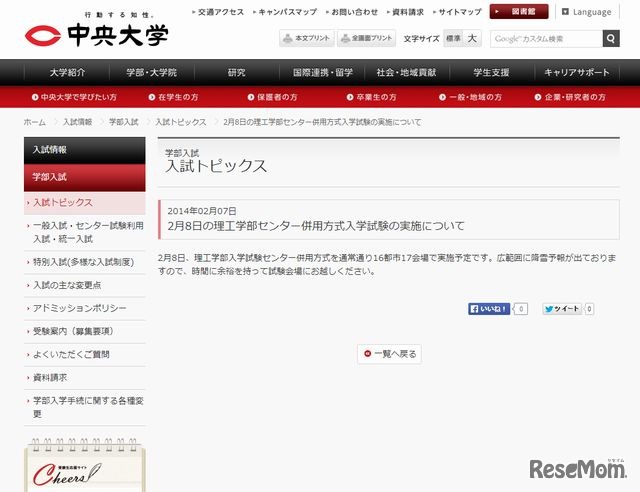The width and height of the screenshot is (640, 492).
Task: Click the date 2014年02月07日
Action: point(202,211)
